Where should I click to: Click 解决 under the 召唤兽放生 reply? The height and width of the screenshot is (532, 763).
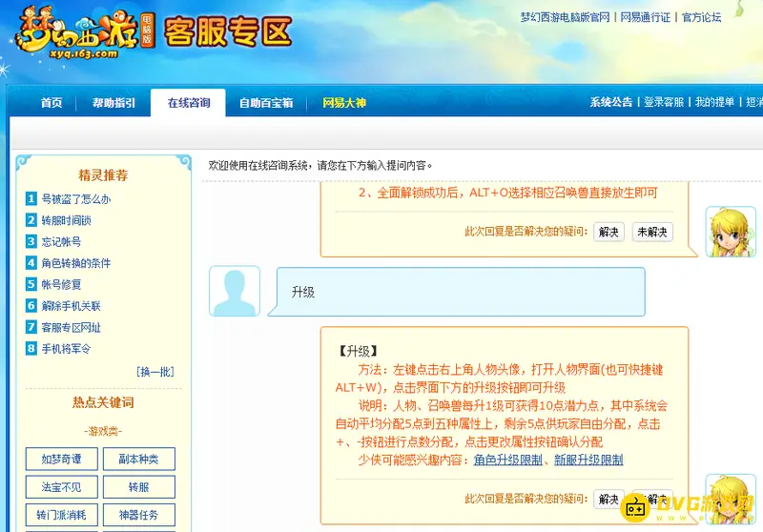[608, 232]
